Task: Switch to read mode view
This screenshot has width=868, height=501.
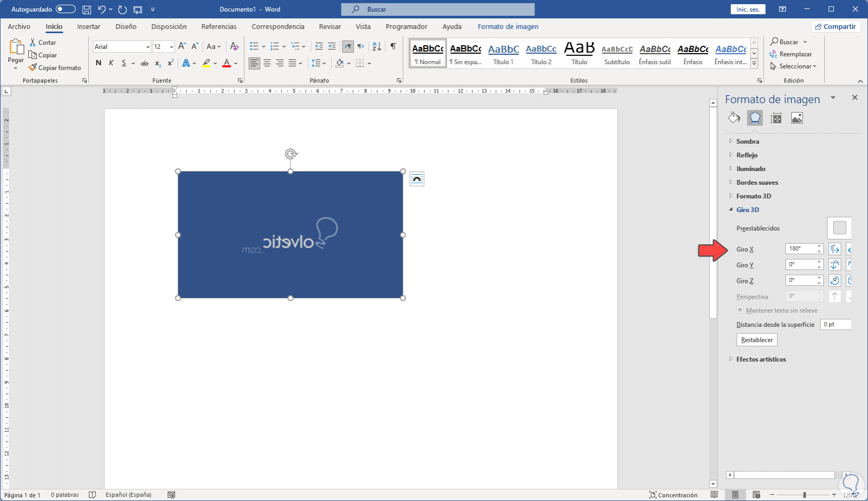Action: click(714, 495)
